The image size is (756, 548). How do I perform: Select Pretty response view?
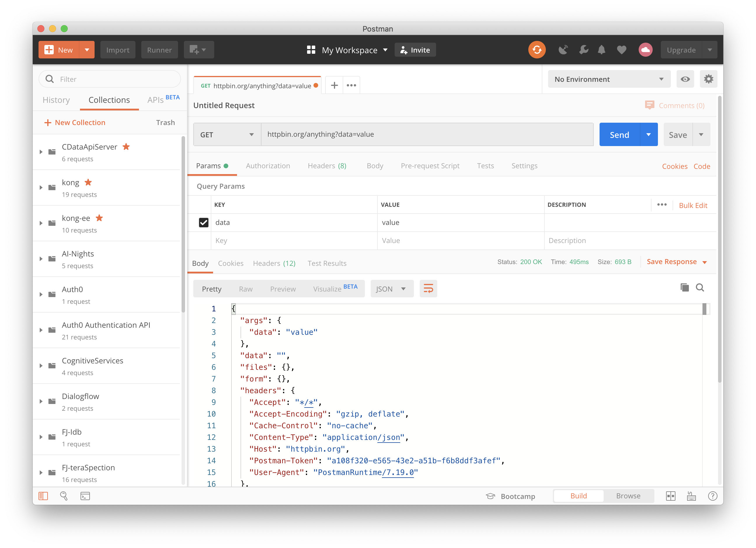coord(211,289)
